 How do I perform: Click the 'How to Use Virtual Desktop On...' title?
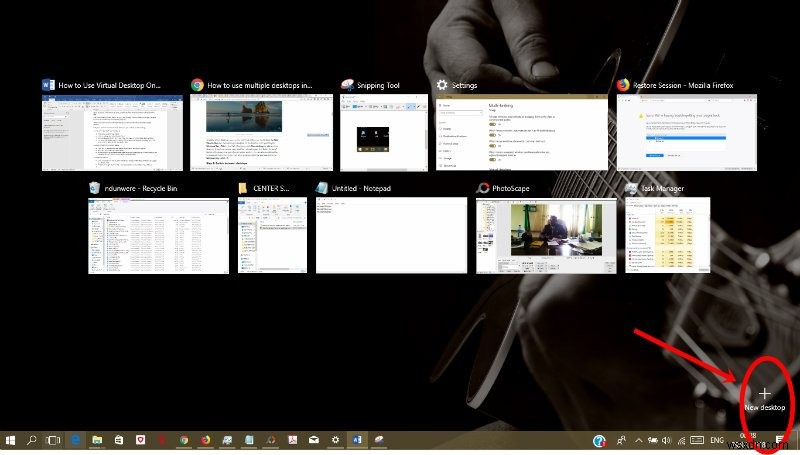point(109,85)
